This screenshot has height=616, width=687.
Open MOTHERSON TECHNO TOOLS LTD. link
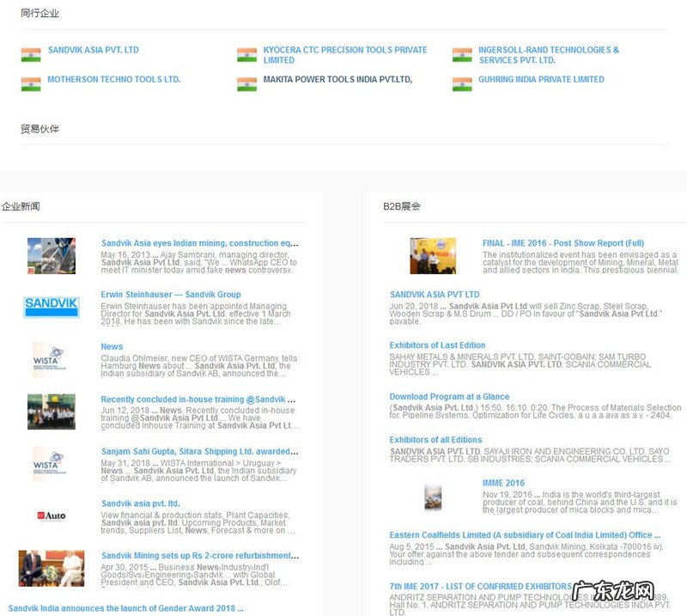[x=113, y=80]
